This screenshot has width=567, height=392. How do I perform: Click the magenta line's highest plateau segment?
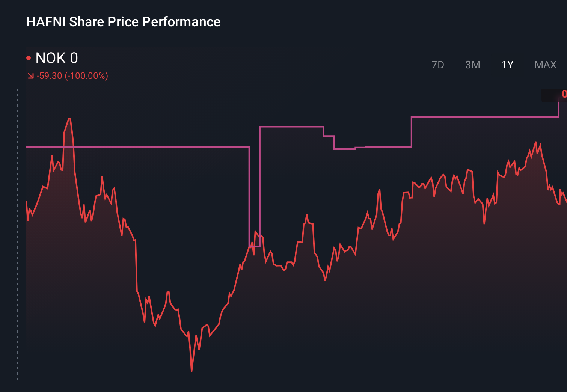point(484,116)
